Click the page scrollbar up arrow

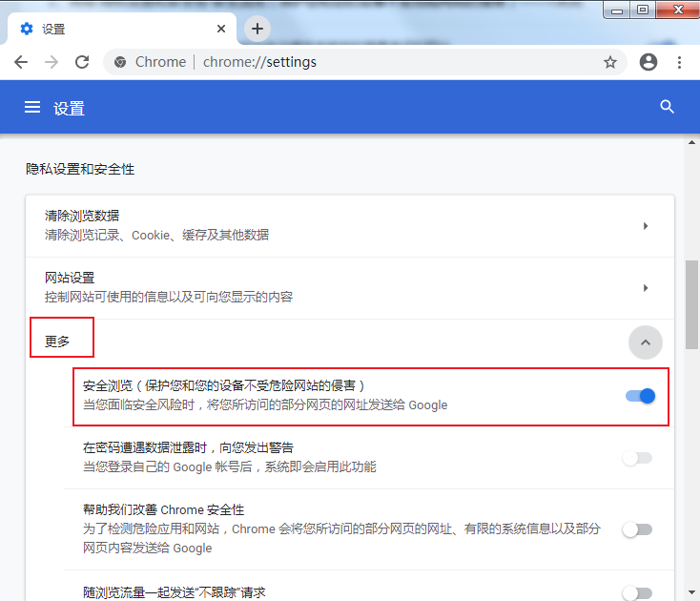click(x=692, y=142)
